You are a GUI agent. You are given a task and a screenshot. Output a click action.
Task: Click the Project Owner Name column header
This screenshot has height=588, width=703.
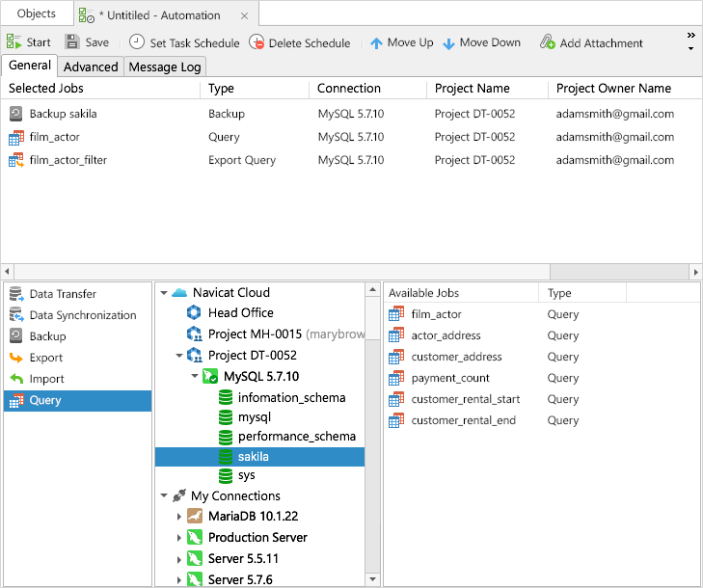coord(625,89)
